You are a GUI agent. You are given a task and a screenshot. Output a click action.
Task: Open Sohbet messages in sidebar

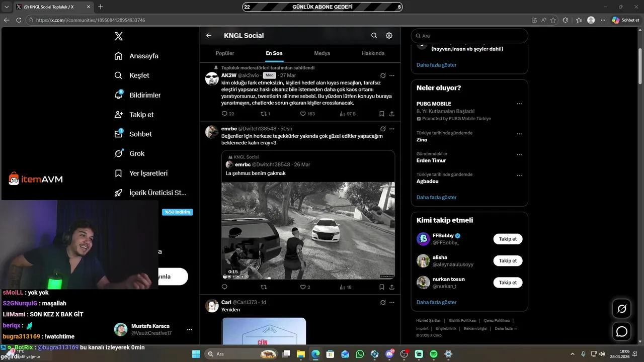click(133, 134)
